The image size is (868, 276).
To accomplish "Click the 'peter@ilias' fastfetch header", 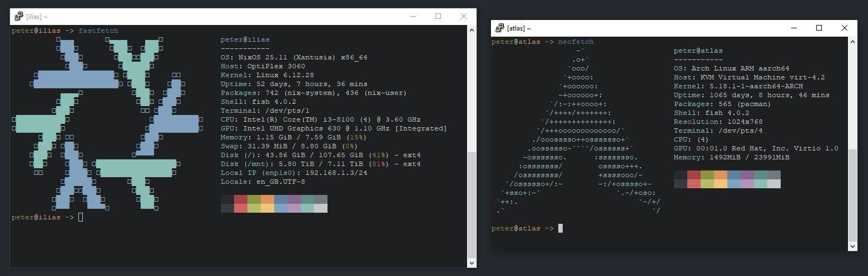I will pyautogui.click(x=245, y=39).
